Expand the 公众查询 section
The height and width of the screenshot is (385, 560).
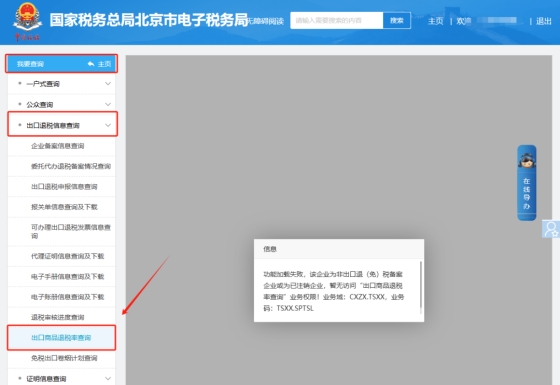61,104
